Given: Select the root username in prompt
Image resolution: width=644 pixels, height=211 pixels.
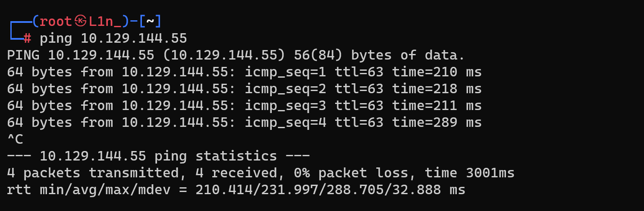Looking at the screenshot, I should pyautogui.click(x=56, y=21).
